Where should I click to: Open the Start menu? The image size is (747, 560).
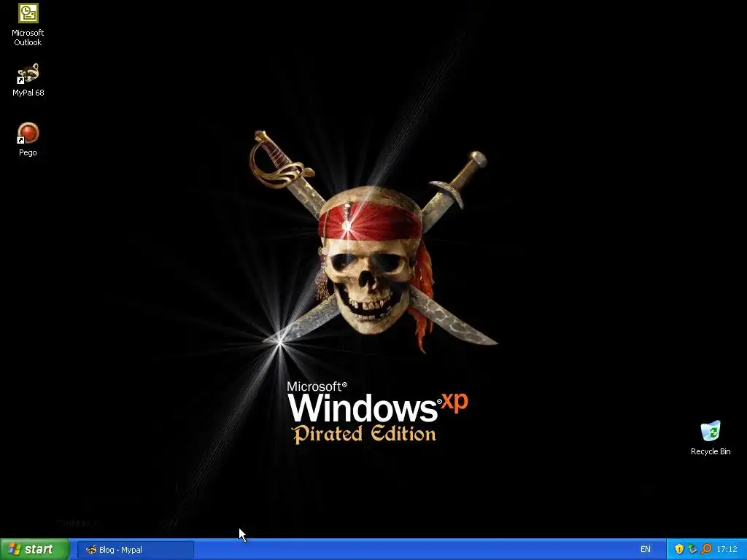tap(35, 549)
